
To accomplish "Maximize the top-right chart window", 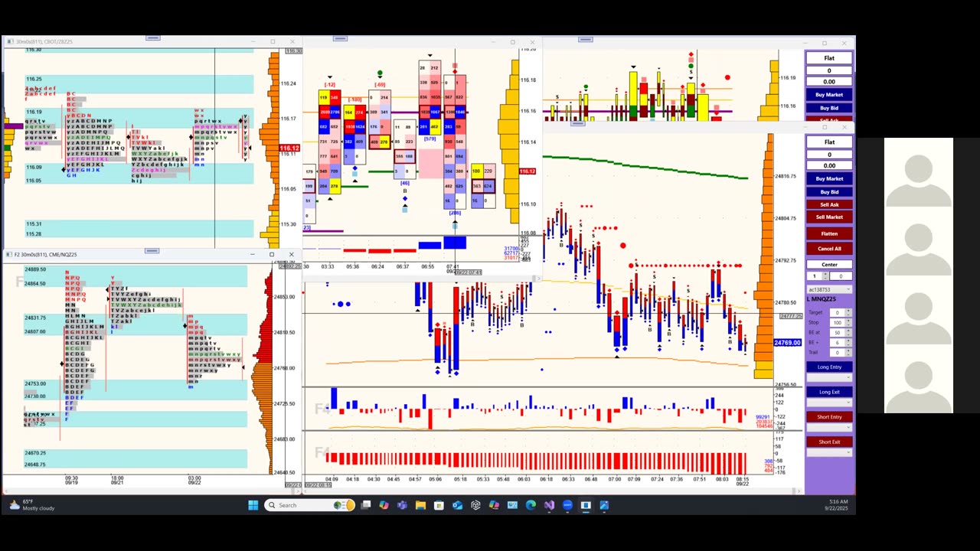I will 825,43.
